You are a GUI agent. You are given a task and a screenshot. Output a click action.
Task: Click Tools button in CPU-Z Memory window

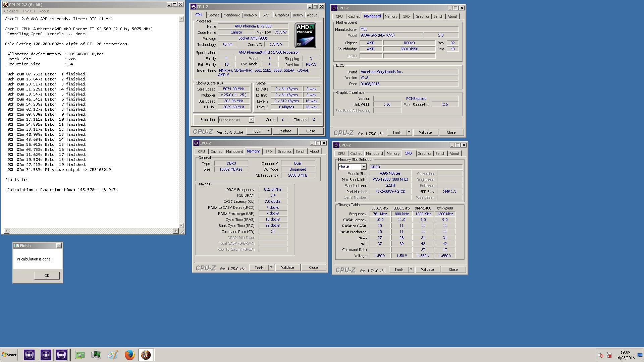(259, 267)
